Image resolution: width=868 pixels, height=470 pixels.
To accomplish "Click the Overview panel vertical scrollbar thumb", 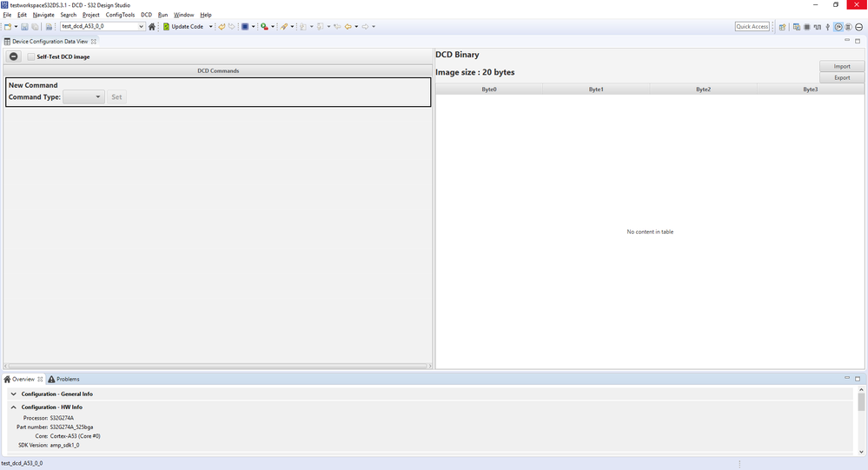I will 861,402.
